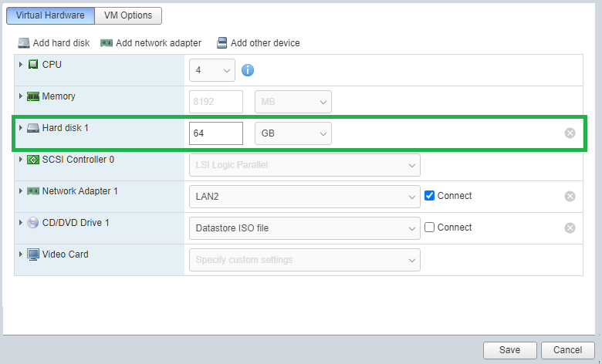Image resolution: width=602 pixels, height=364 pixels.
Task: Switch to the VM Options tab
Action: (128, 15)
